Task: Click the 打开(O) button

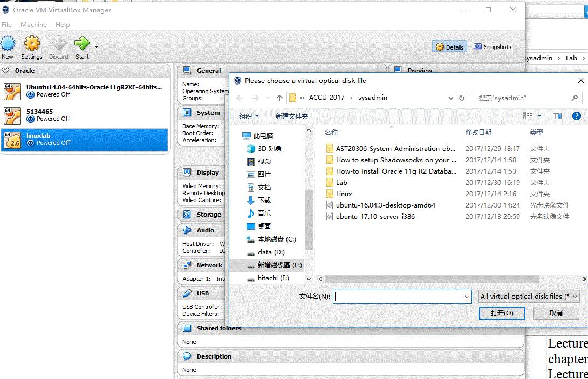Action: click(x=502, y=313)
